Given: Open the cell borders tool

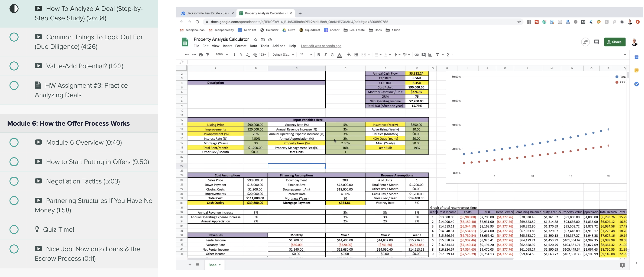Looking at the screenshot, I should pos(356,54).
